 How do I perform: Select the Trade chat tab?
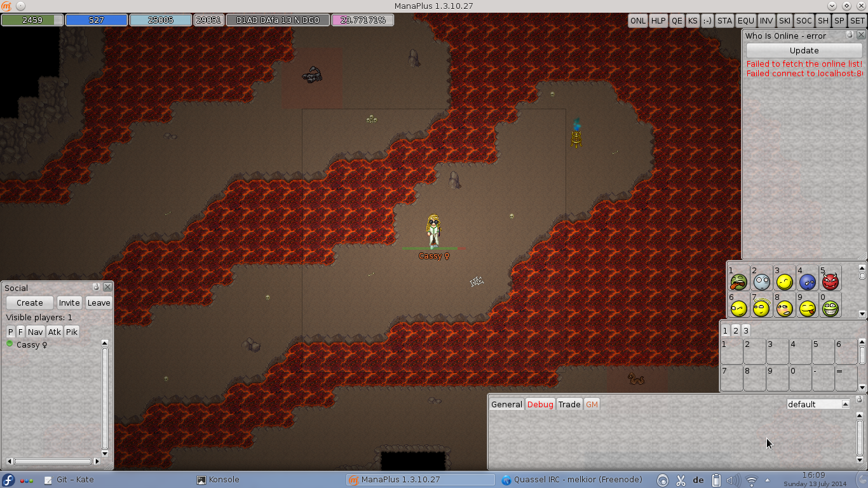tap(569, 404)
